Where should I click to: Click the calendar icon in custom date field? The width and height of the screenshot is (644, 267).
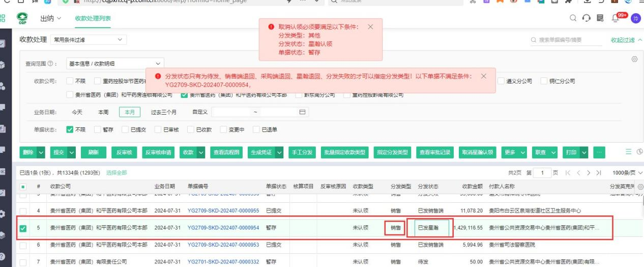302,112
